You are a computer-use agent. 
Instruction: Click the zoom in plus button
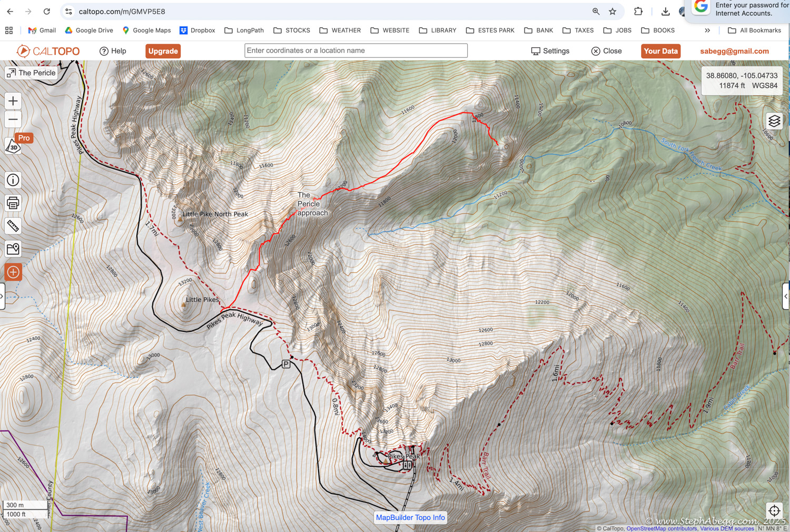pos(13,101)
